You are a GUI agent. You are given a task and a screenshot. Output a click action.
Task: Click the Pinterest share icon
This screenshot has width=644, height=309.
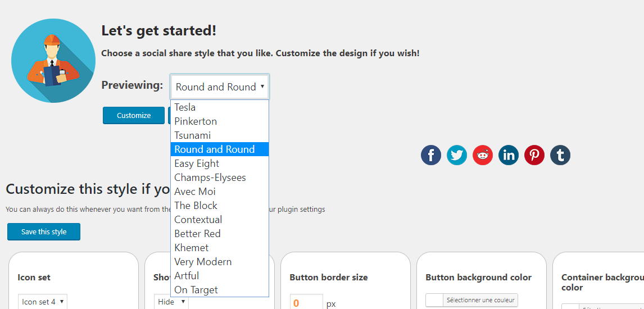(x=534, y=155)
